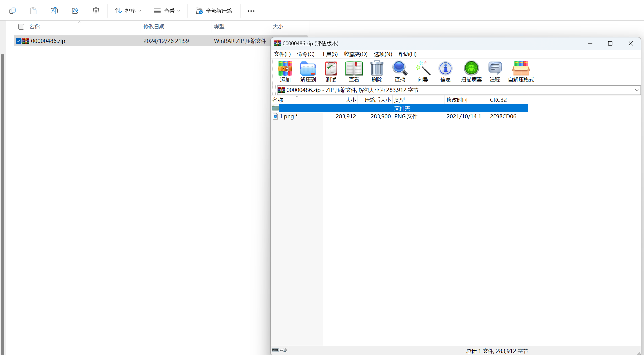Open the Tools (工具) menu

pos(329,54)
